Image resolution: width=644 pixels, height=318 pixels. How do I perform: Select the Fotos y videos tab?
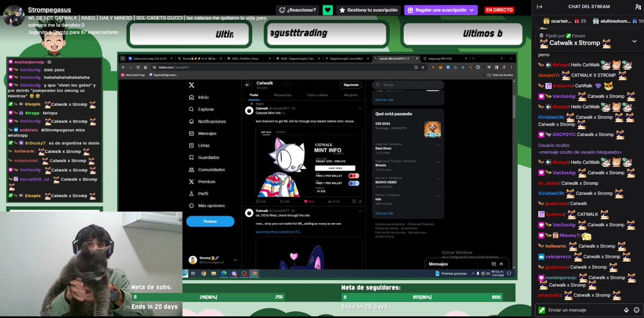[317, 95]
